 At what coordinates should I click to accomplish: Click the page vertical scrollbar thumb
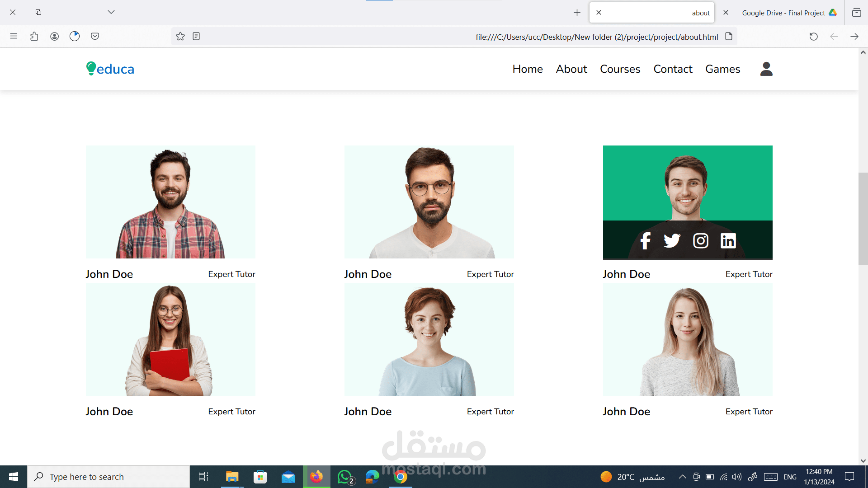tap(863, 219)
